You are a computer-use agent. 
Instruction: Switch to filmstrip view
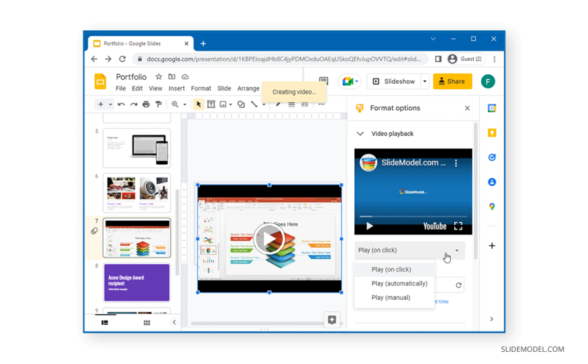(x=105, y=322)
